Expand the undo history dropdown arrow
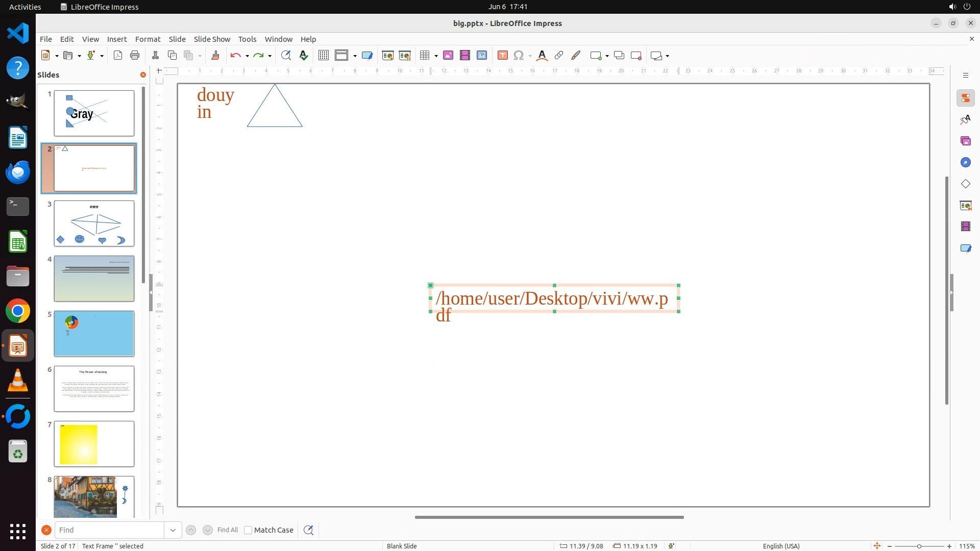Screen dimensions: 980x551 [x=247, y=56]
